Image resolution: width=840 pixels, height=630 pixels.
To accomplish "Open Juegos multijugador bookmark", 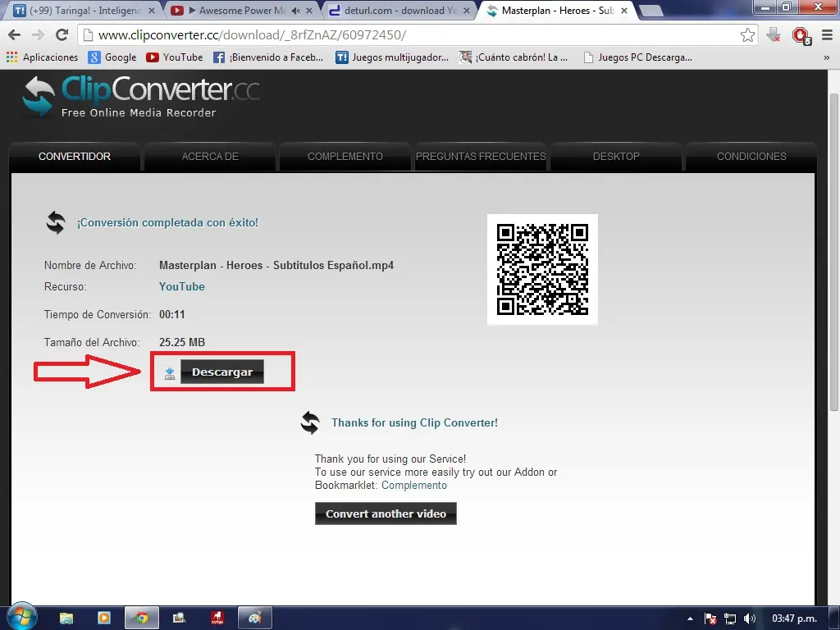I will coord(392,57).
